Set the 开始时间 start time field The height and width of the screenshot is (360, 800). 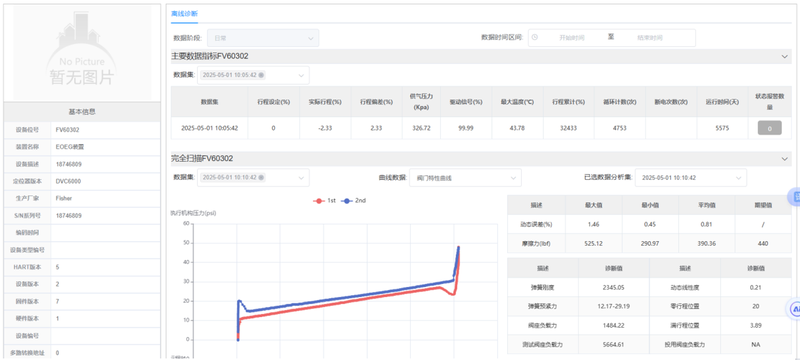(571, 38)
